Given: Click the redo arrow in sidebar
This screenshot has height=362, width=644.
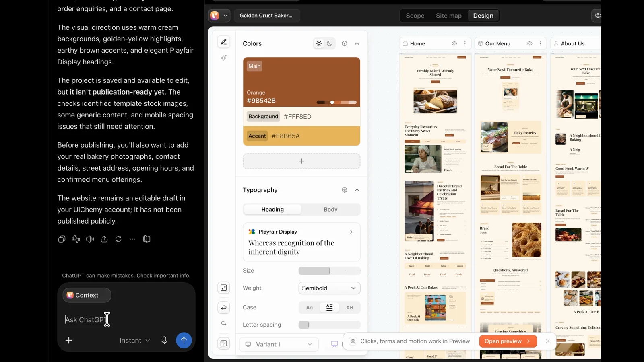Looking at the screenshot, I should 224,324.
